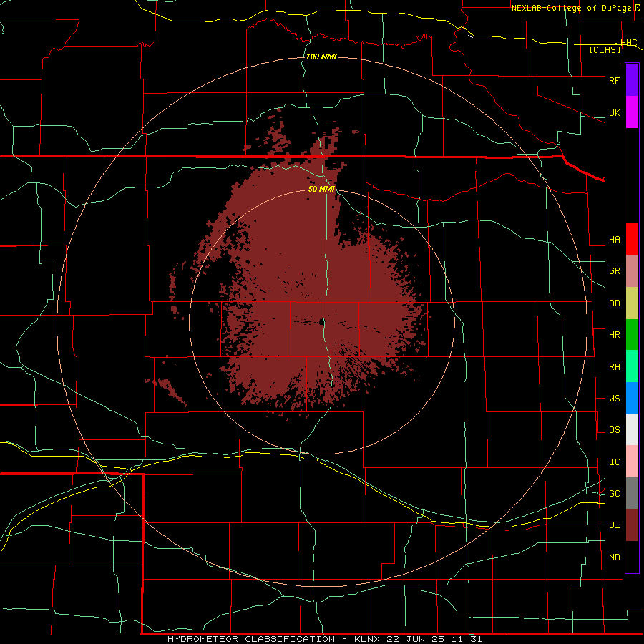Click the [CLAS] units label

(605, 49)
